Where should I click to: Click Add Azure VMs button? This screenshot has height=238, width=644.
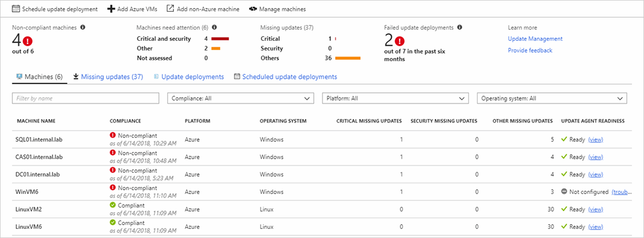(133, 9)
